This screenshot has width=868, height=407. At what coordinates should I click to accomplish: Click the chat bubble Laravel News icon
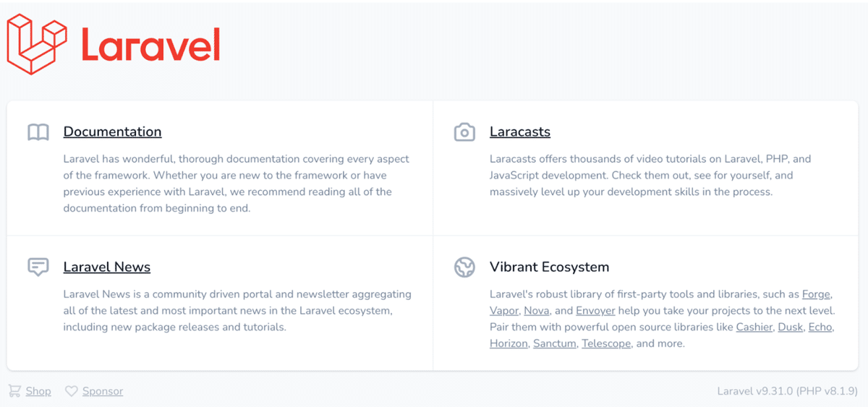(x=38, y=267)
